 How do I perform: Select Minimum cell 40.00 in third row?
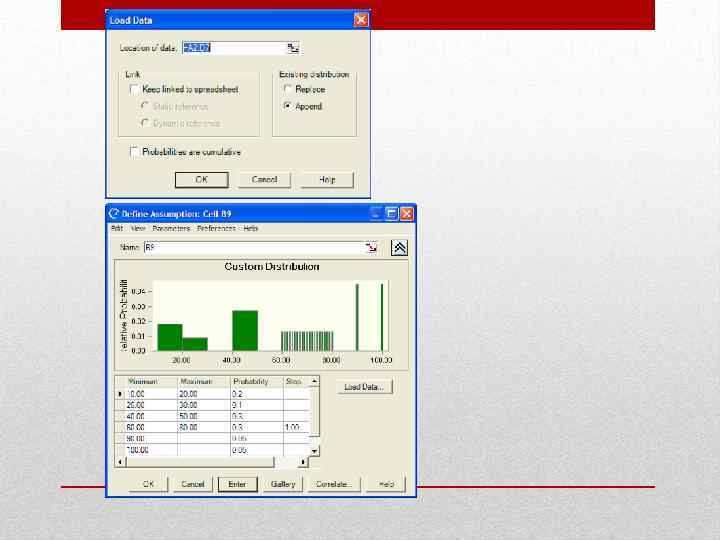point(151,416)
